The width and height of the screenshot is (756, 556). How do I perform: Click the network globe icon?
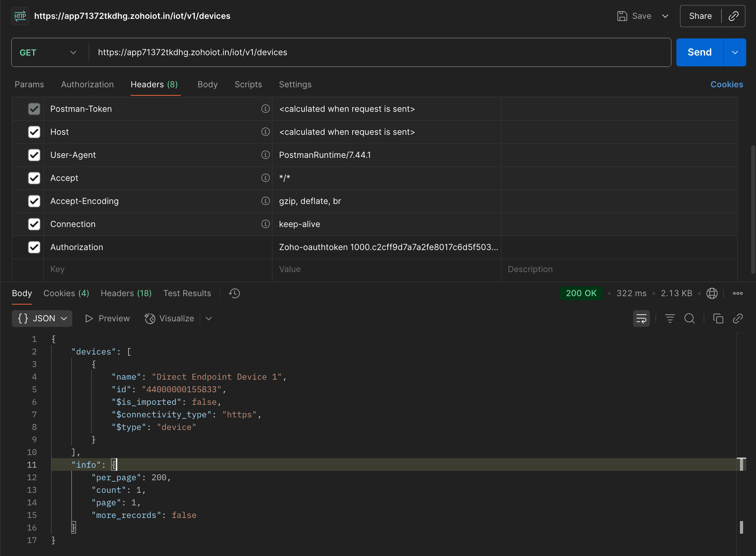point(712,293)
